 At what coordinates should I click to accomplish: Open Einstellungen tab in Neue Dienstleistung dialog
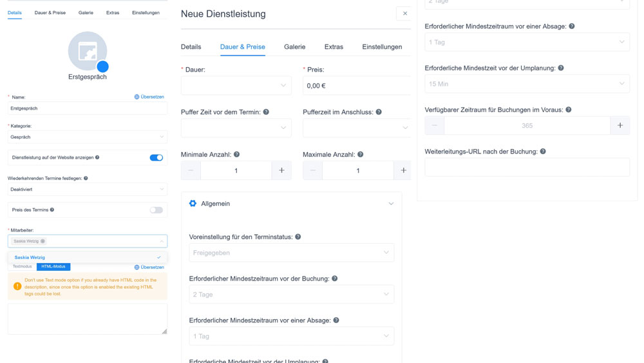[382, 47]
